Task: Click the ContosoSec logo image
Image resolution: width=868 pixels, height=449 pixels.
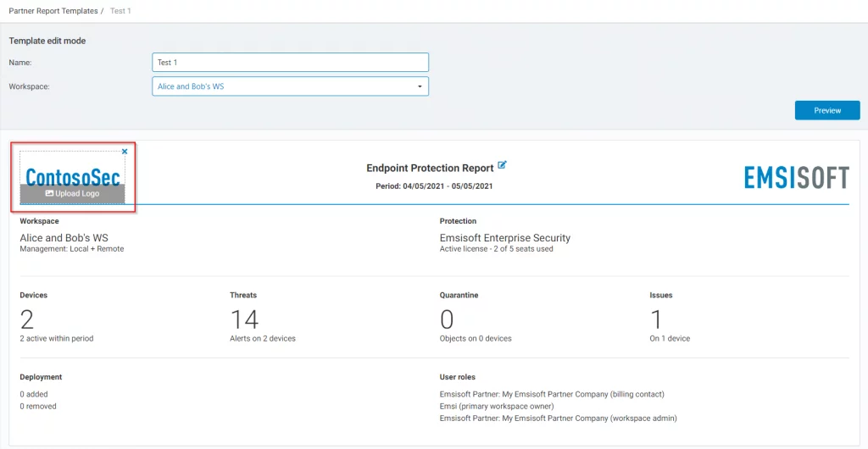Action: (72, 175)
